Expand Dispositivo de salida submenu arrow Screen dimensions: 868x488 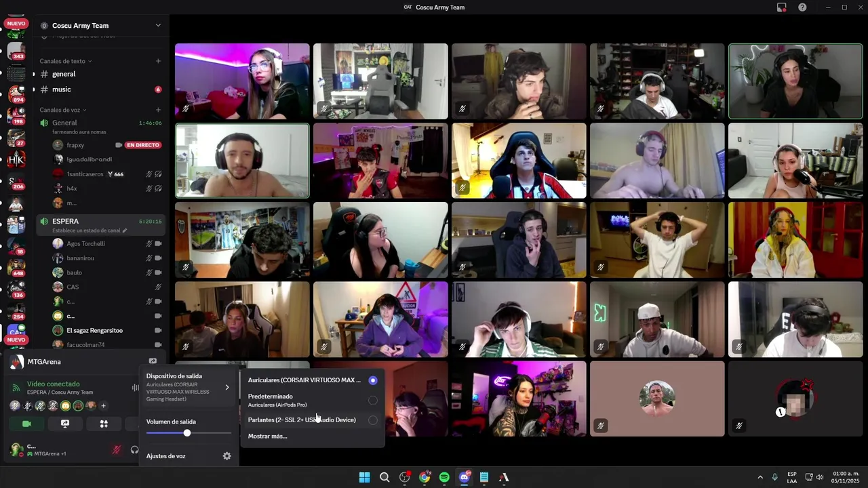tap(227, 388)
